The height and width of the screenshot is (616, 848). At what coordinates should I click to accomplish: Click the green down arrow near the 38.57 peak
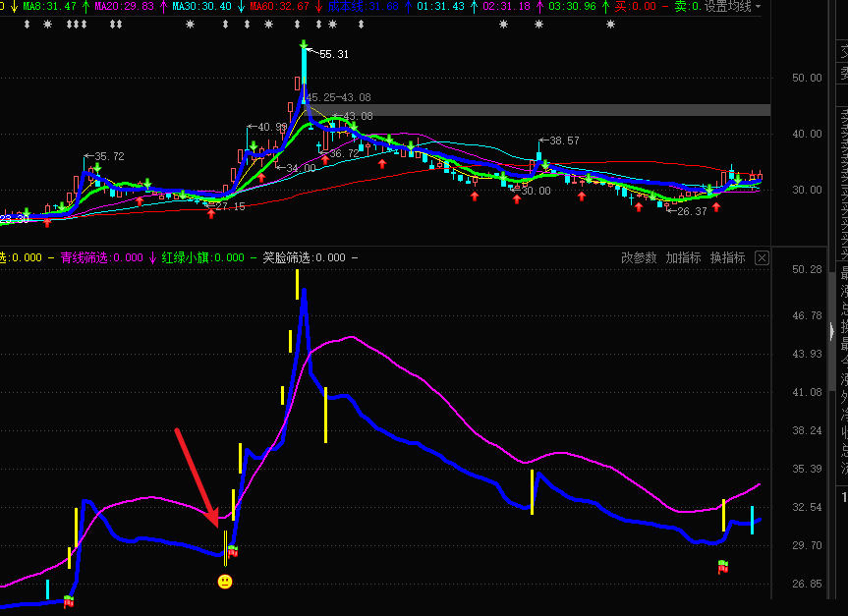click(x=545, y=164)
